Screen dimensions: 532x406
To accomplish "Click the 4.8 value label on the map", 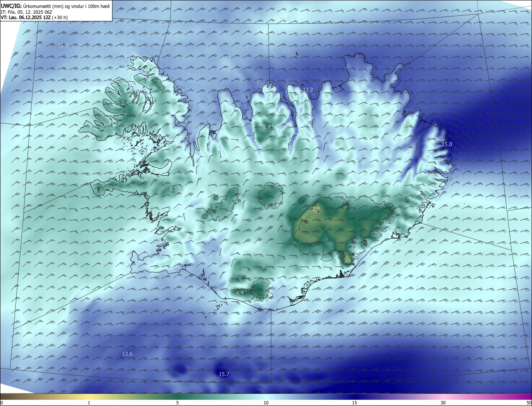I will tap(99, 190).
